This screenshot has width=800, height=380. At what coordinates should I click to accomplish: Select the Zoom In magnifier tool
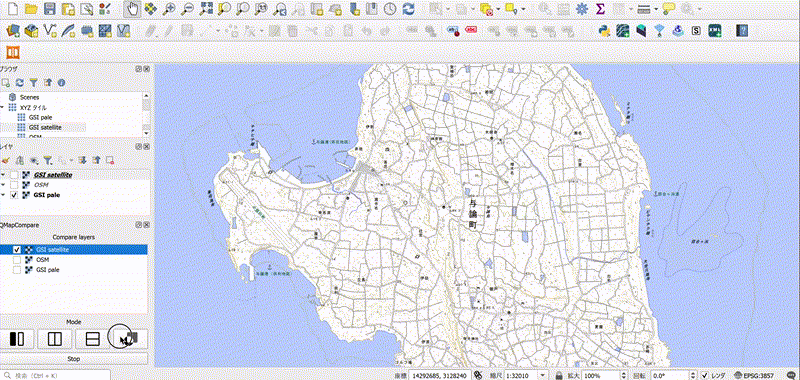(x=169, y=9)
